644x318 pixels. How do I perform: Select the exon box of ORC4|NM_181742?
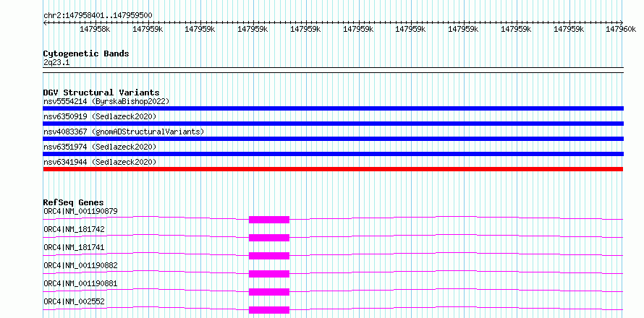[269, 238]
